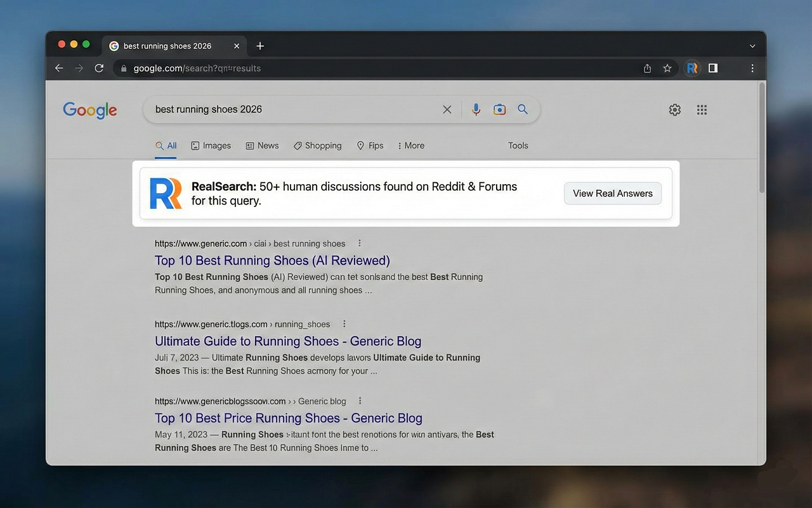The width and height of the screenshot is (812, 508).
Task: Open the Ultimate Guide to Running Shoes link
Action: tap(287, 341)
